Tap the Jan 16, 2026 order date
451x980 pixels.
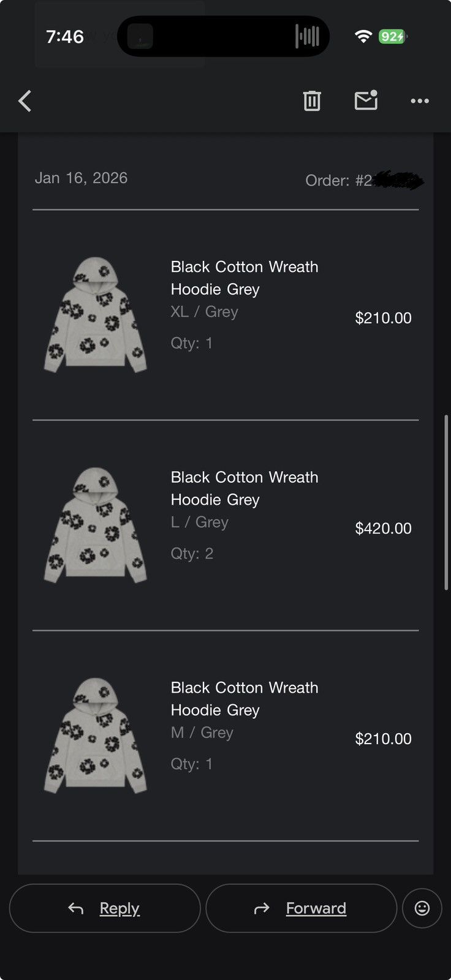(x=81, y=178)
